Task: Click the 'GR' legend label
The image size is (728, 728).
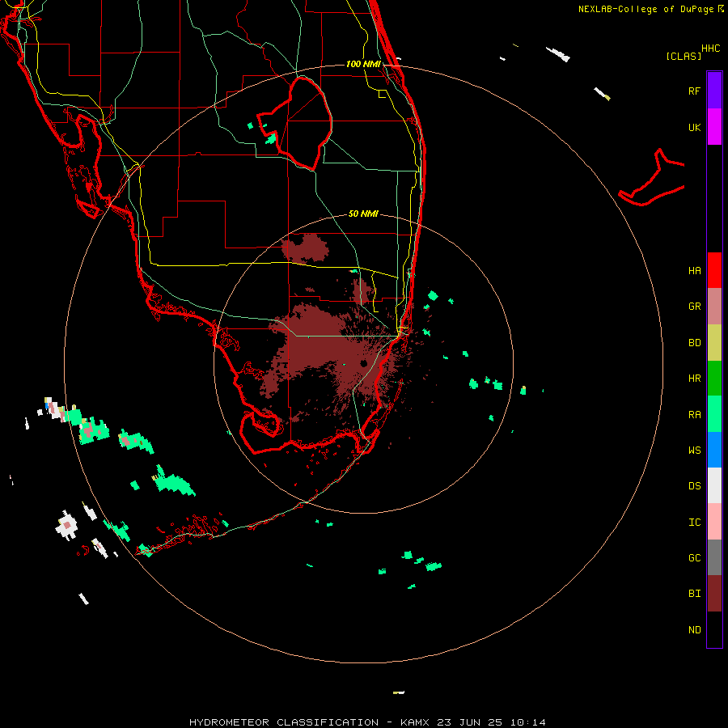Action: point(694,307)
